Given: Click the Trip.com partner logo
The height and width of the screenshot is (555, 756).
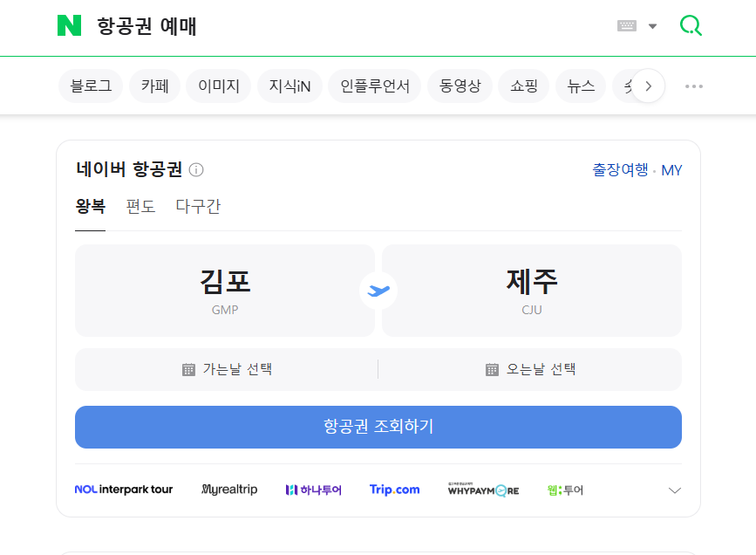Looking at the screenshot, I should [394, 490].
